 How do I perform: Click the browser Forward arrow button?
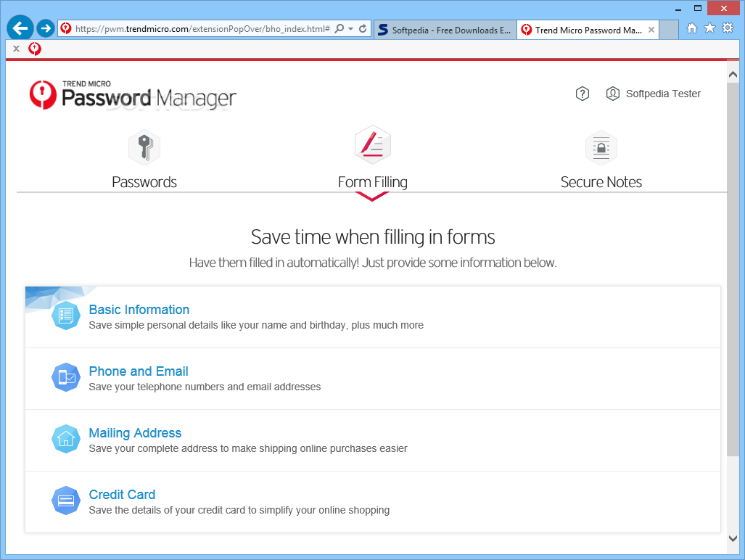pyautogui.click(x=46, y=28)
